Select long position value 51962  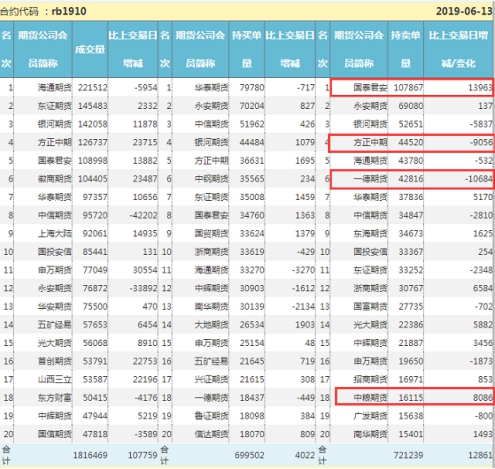coord(252,124)
